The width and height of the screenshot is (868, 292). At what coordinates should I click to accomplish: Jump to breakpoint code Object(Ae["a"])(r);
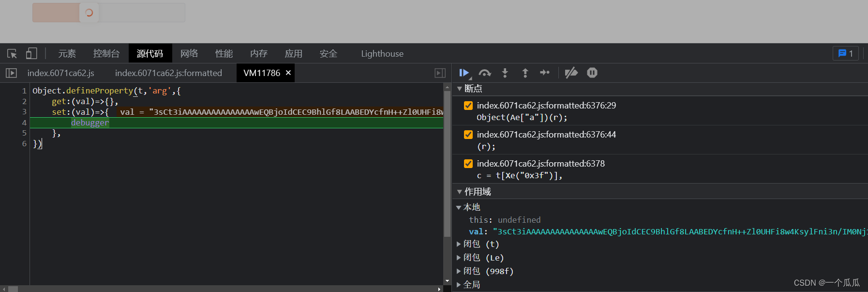(522, 118)
